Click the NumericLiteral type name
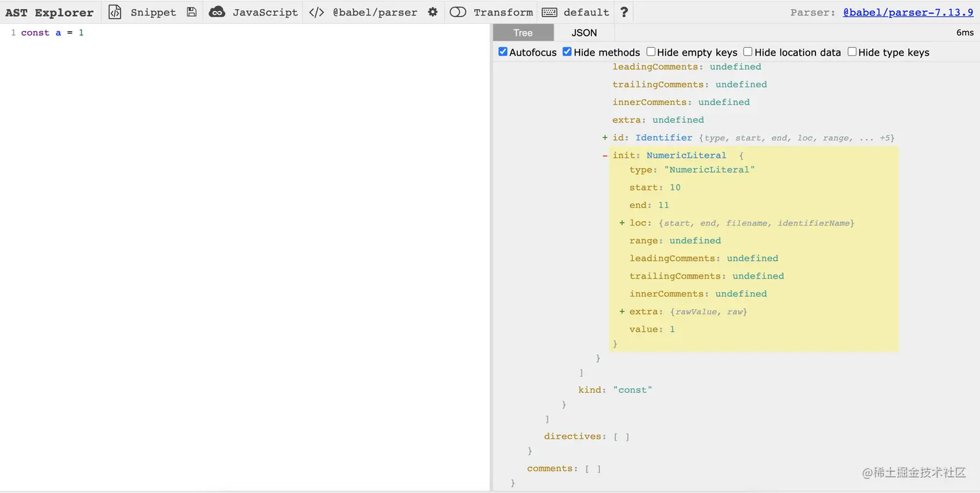This screenshot has height=493, width=980. 686,155
